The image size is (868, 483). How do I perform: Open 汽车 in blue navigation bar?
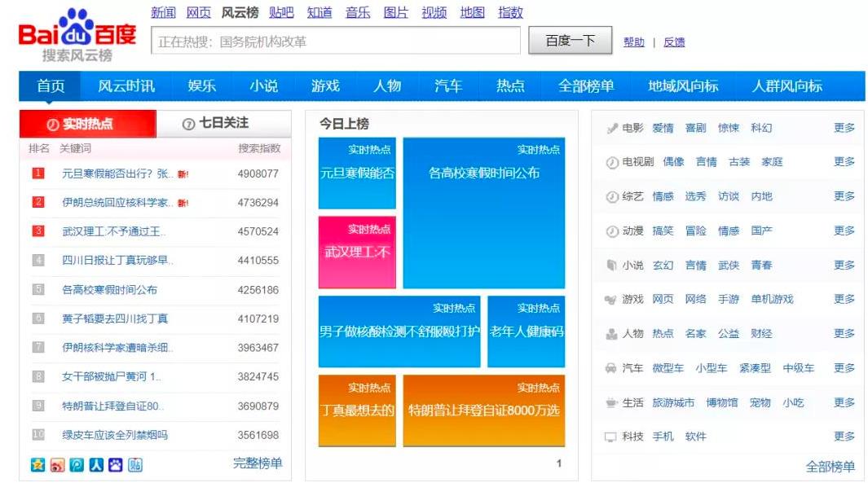coord(448,86)
